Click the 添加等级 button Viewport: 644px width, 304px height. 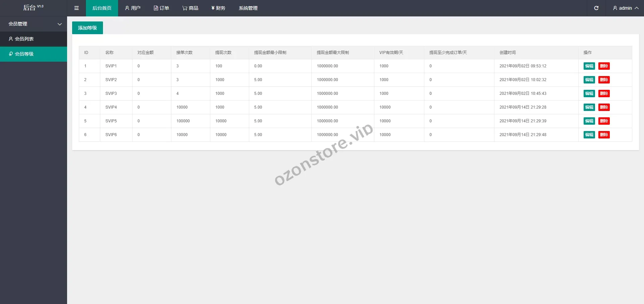[88, 28]
